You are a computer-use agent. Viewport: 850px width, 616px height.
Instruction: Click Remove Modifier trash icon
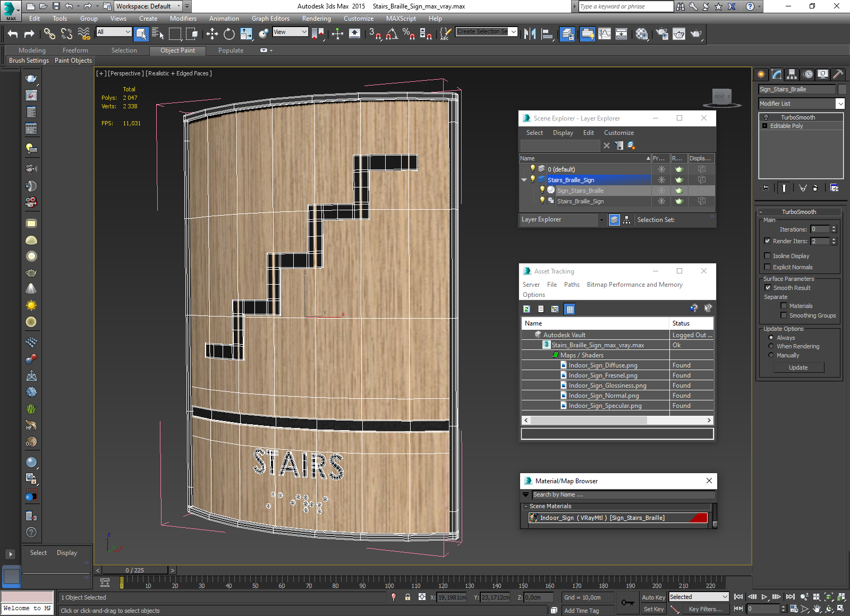point(815,187)
